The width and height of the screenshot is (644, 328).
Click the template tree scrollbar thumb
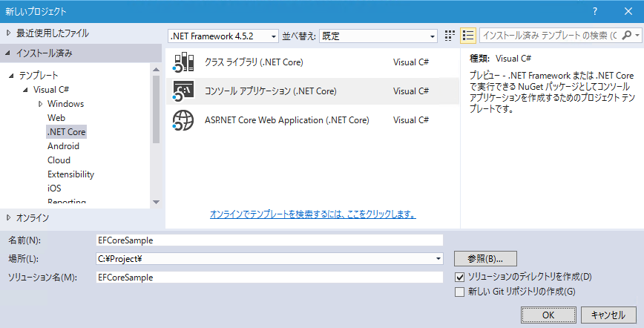coord(156,109)
